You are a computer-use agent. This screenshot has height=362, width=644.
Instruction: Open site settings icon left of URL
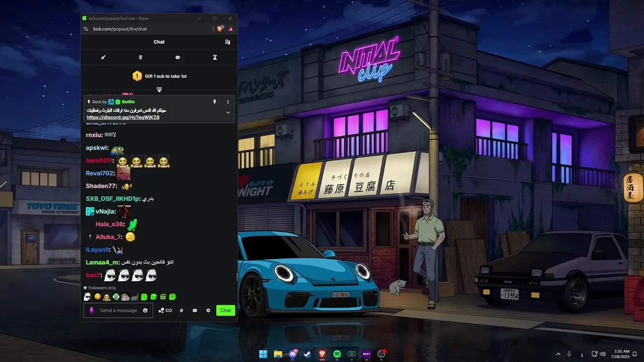coord(86,29)
